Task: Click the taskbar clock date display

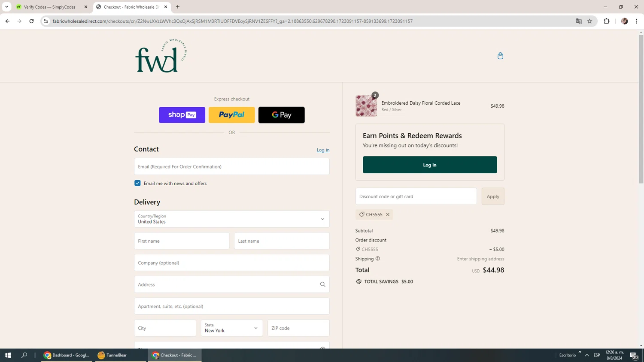Action: point(614,355)
